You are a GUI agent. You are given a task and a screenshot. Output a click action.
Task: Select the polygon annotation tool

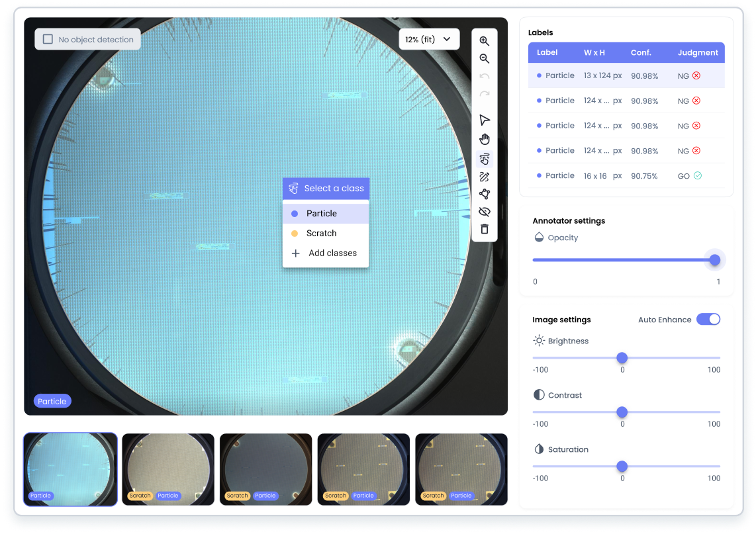point(485,194)
